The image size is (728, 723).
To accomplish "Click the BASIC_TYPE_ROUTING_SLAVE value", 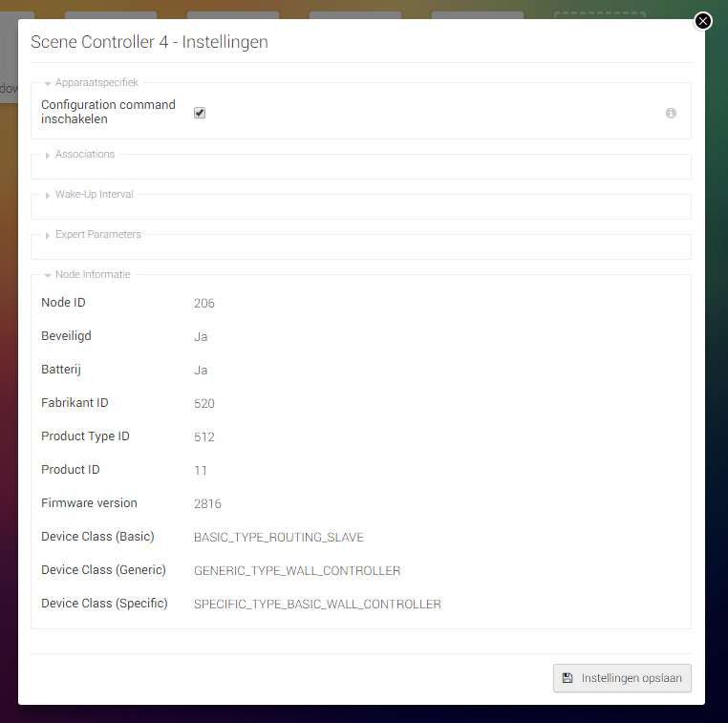I will point(279,537).
